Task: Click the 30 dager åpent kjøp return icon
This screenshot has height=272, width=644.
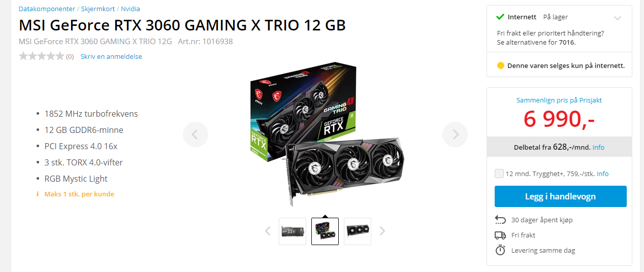Action: pyautogui.click(x=500, y=220)
